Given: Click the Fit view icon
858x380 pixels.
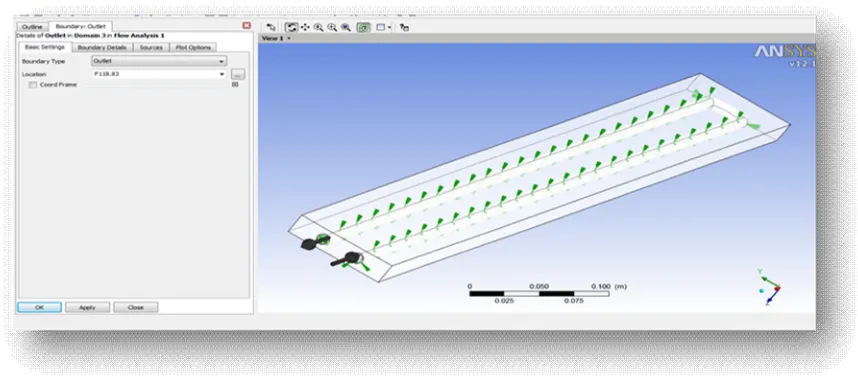Looking at the screenshot, I should [363, 27].
